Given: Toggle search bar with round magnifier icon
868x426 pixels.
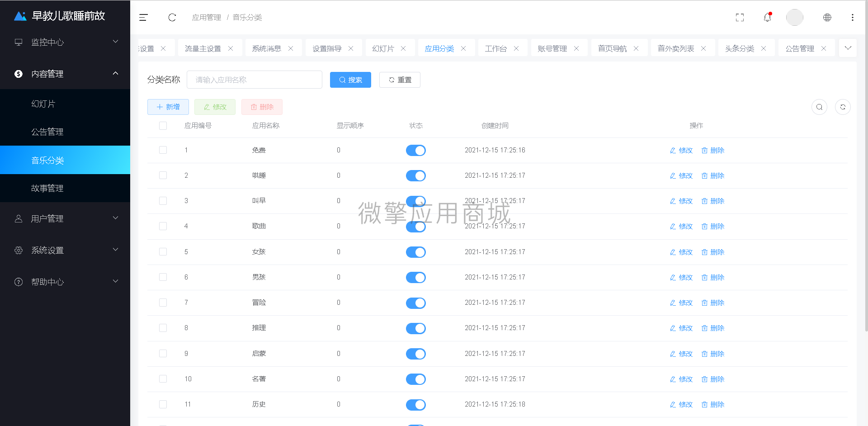Looking at the screenshot, I should [819, 107].
